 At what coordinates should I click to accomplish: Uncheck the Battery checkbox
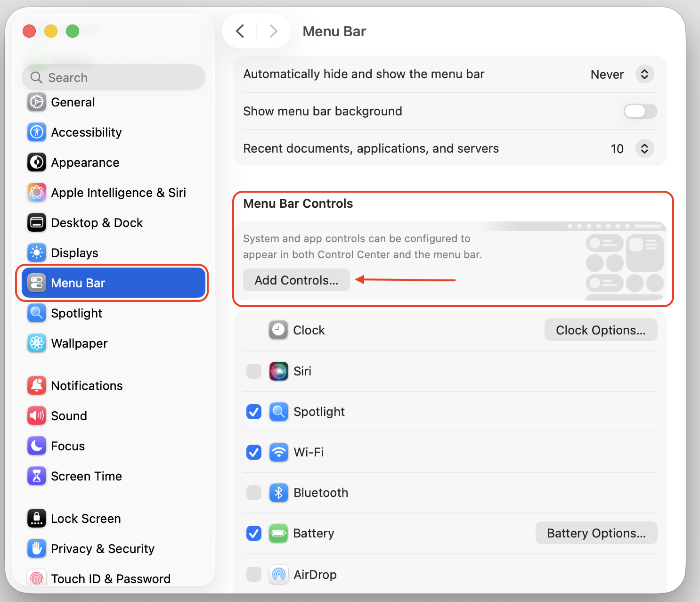pyautogui.click(x=254, y=533)
